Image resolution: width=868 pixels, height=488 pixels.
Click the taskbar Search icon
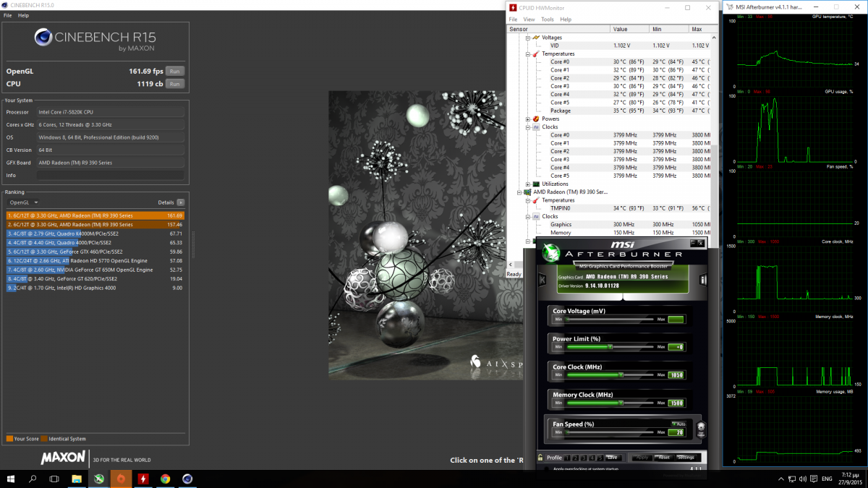(x=33, y=479)
